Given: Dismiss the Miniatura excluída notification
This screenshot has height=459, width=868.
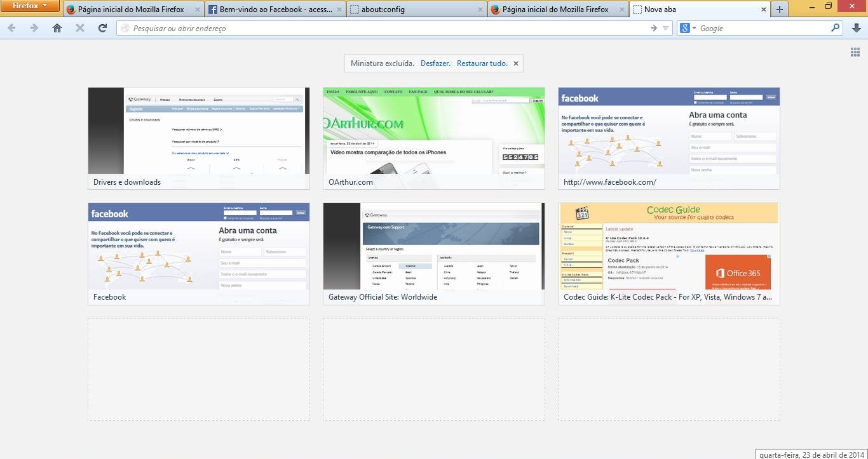Looking at the screenshot, I should [516, 63].
